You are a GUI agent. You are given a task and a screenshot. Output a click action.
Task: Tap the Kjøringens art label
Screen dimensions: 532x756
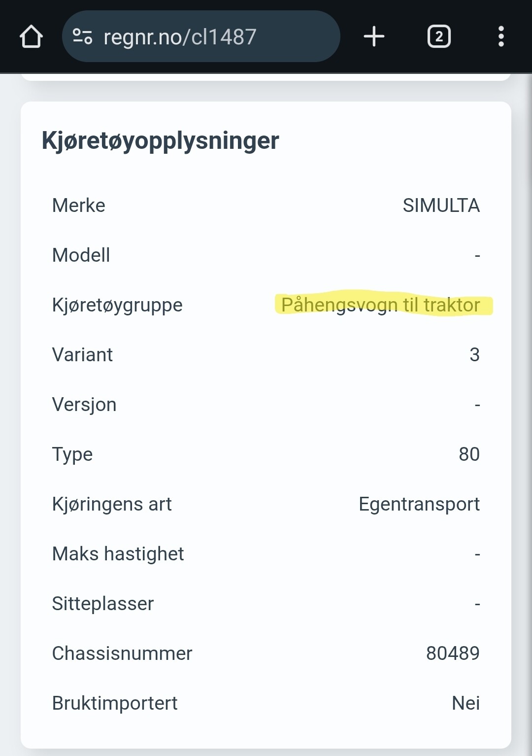[x=112, y=504]
